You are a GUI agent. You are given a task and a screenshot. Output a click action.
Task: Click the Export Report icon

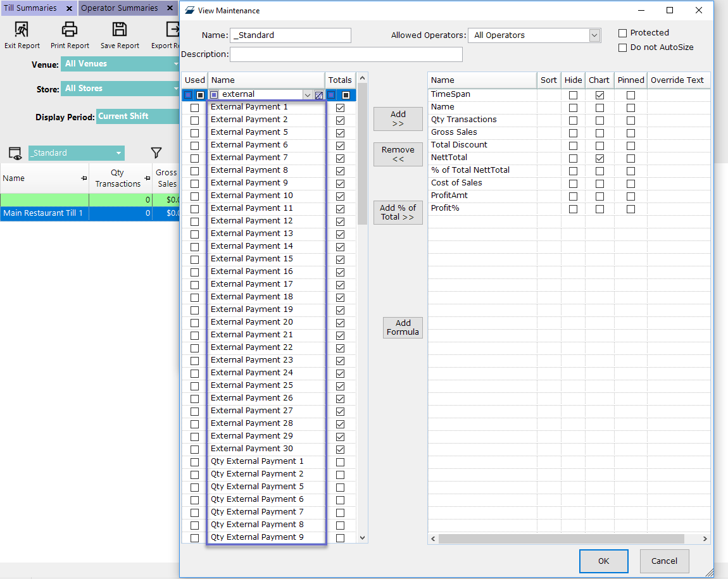(172, 30)
